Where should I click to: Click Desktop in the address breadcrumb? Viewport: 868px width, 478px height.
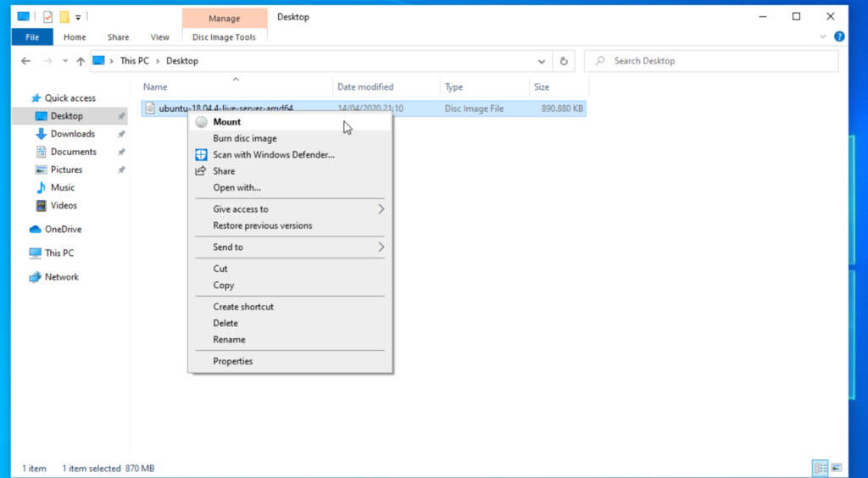(182, 61)
